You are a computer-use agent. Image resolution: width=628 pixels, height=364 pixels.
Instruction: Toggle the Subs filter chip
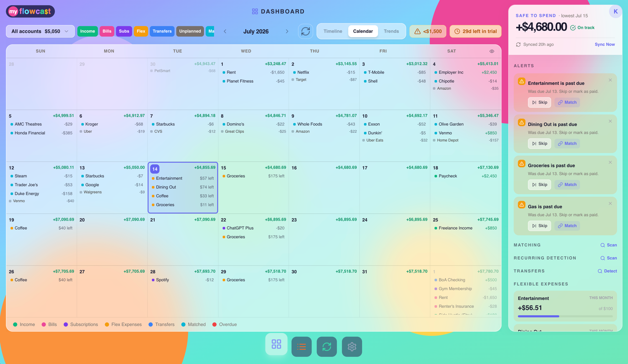point(124,31)
